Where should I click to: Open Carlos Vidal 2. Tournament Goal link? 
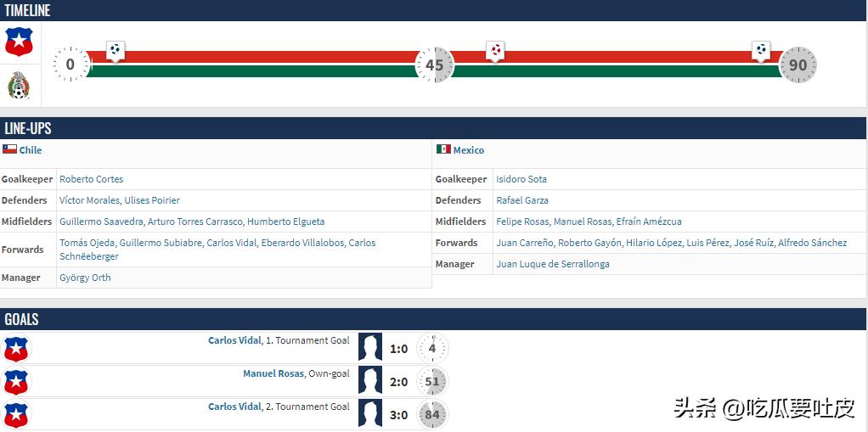point(234,407)
